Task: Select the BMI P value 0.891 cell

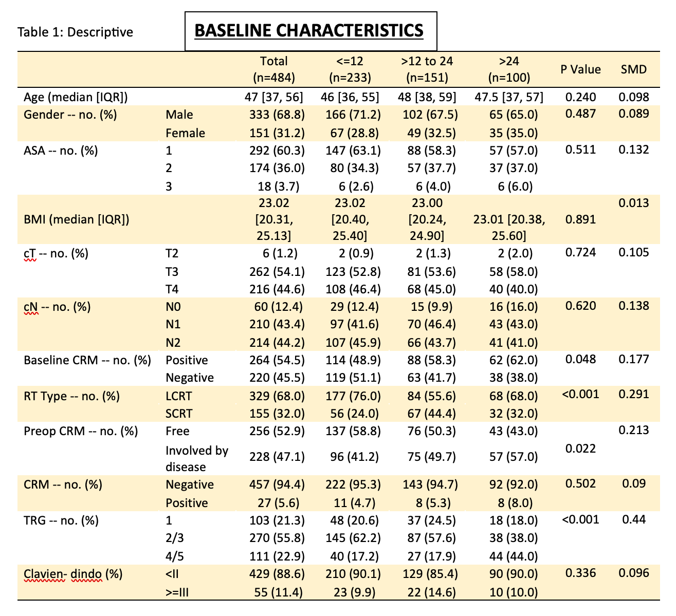Action: [x=580, y=220]
